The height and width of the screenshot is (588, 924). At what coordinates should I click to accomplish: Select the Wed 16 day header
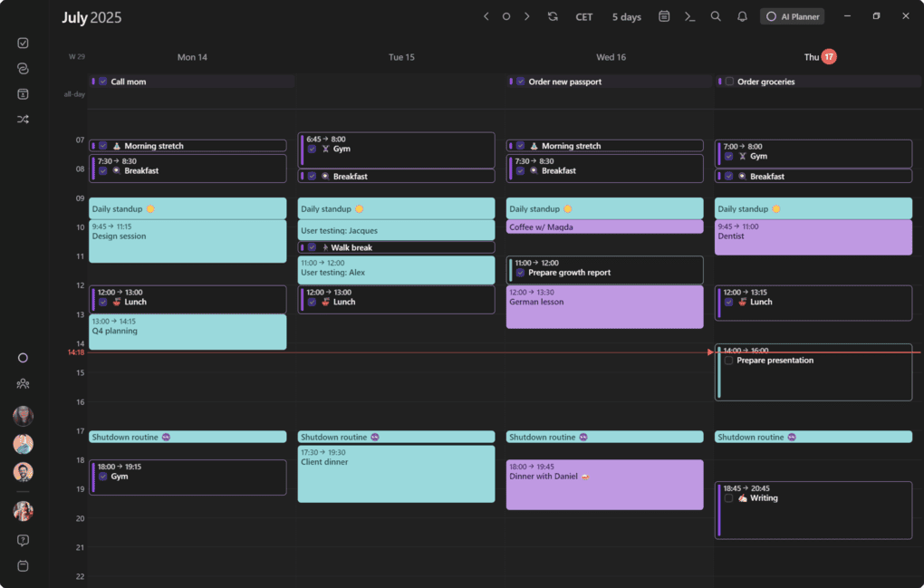tap(611, 57)
